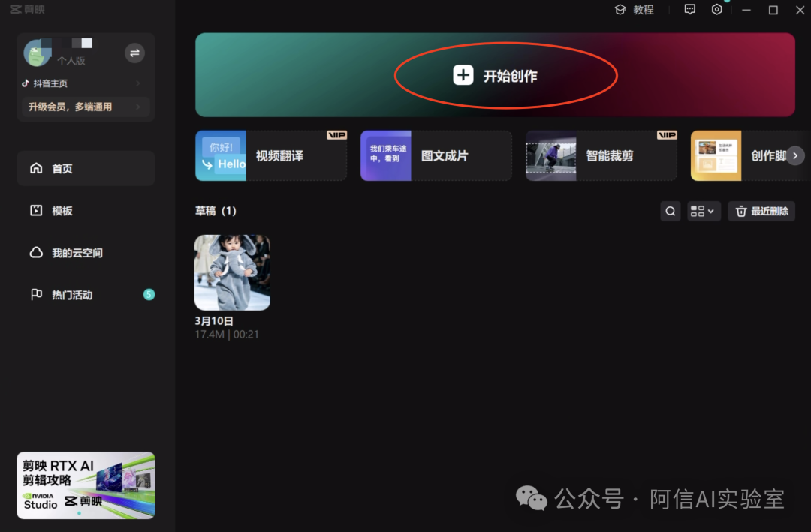811x532 pixels.
Task: Click the template icon beside 模板
Action: coord(36,210)
